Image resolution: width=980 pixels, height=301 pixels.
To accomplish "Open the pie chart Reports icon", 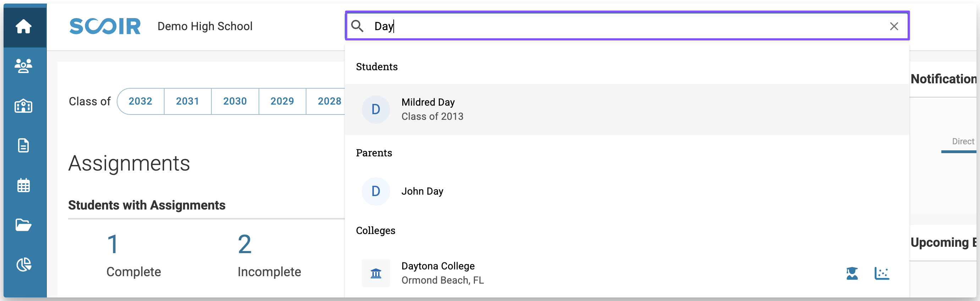I will 24,264.
